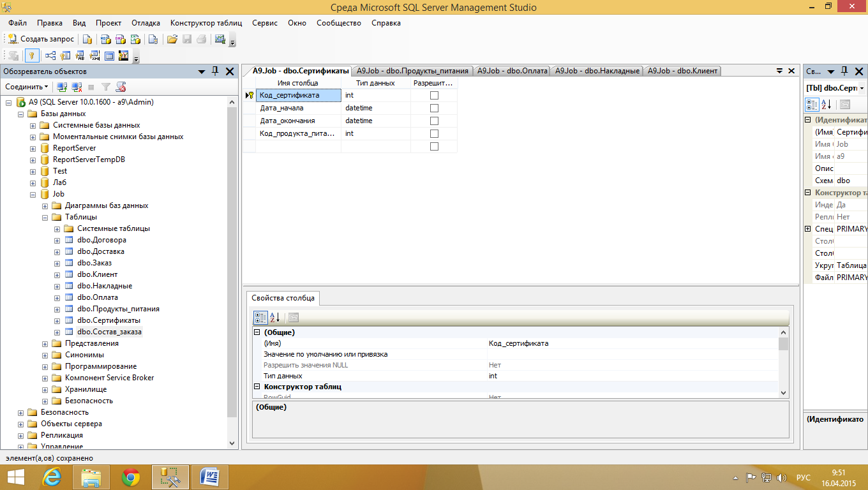The height and width of the screenshot is (490, 868).
Task: Switch to the dbo.Продукты_питания tab
Action: click(413, 71)
